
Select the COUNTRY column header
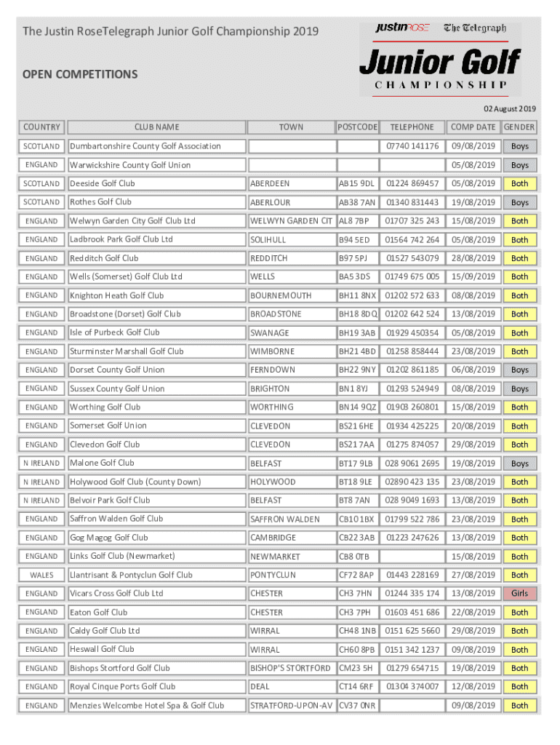tap(41, 127)
